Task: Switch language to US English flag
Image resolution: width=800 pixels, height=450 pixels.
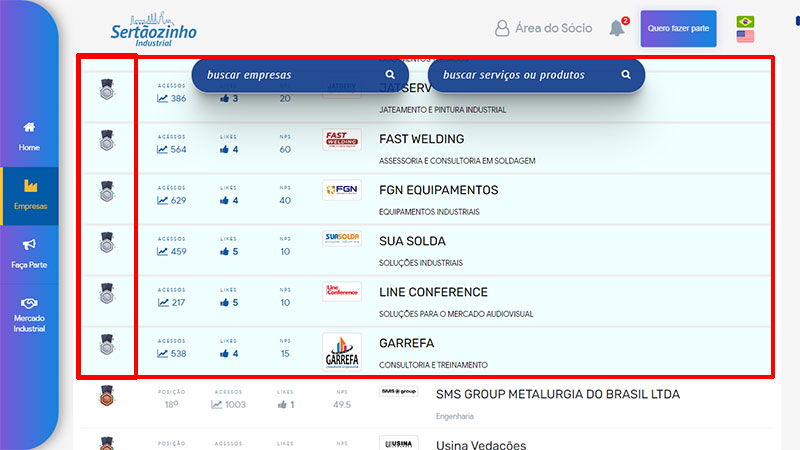Action: coord(745,36)
